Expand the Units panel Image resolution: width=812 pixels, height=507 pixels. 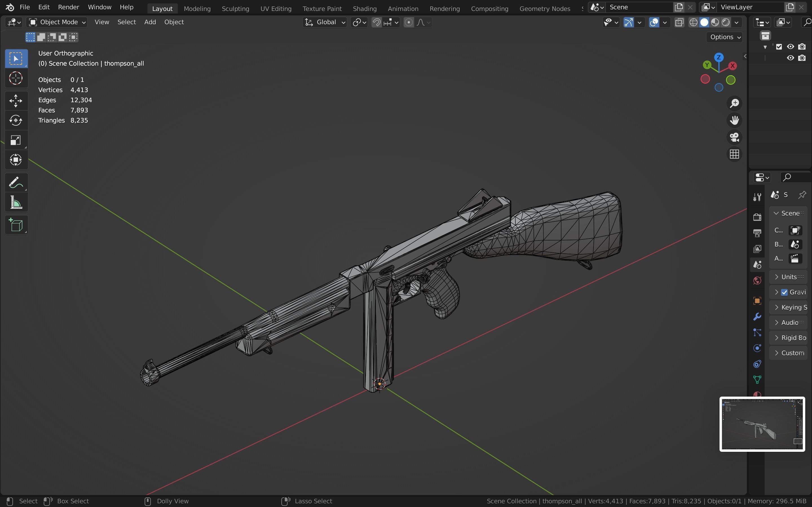(x=789, y=277)
